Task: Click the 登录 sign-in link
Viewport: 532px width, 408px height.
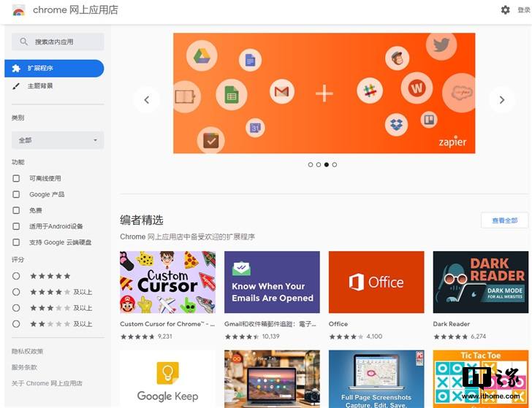Action: coord(524,10)
